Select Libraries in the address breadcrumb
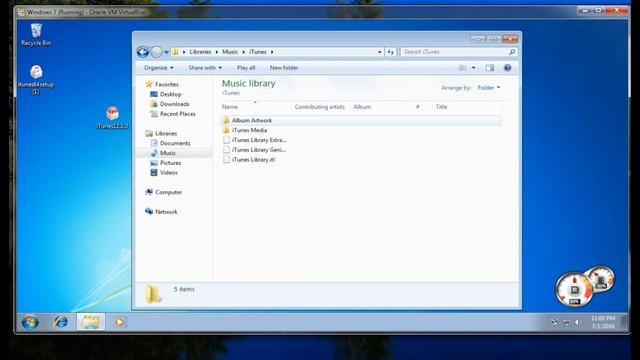 click(200, 52)
